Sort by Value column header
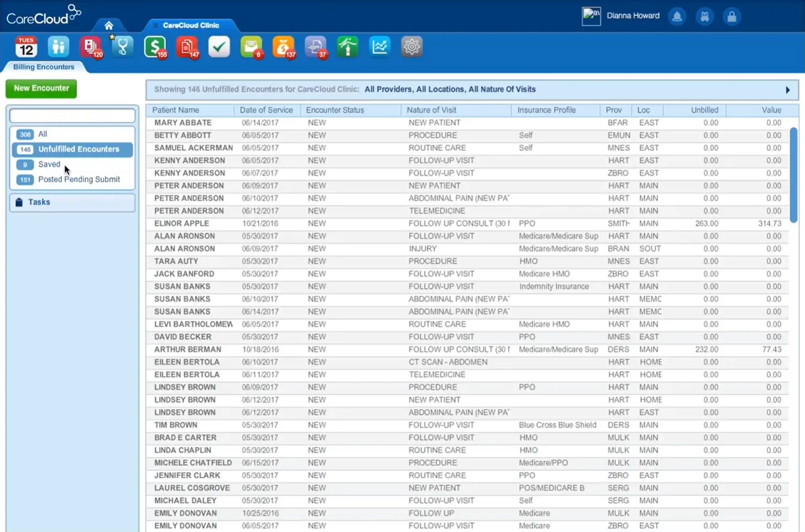 [x=762, y=110]
